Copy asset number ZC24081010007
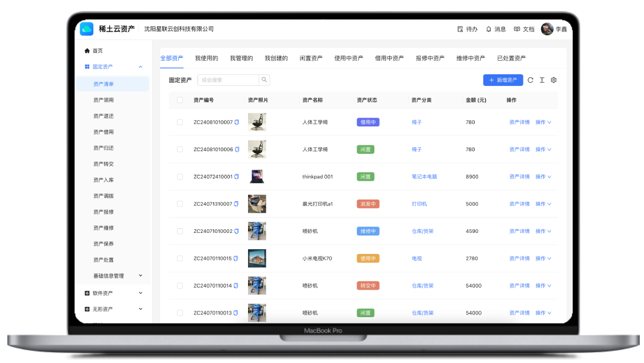This screenshot has width=644, height=363. 237,122
